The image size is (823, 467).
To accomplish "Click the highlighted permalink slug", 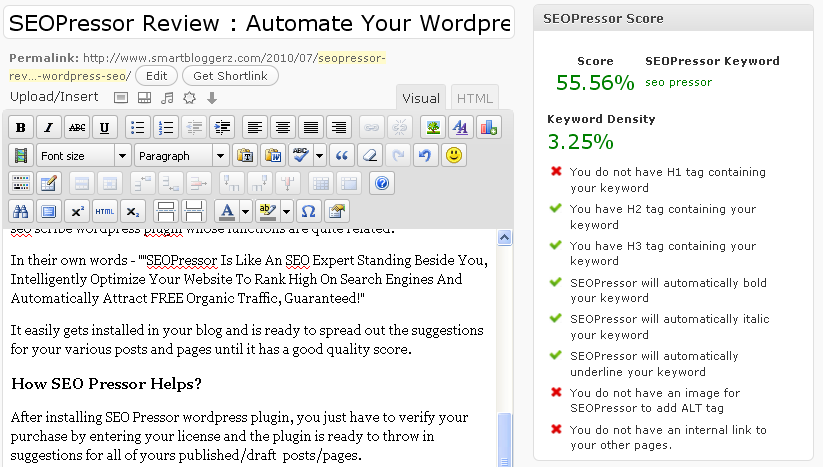I will [x=352, y=58].
